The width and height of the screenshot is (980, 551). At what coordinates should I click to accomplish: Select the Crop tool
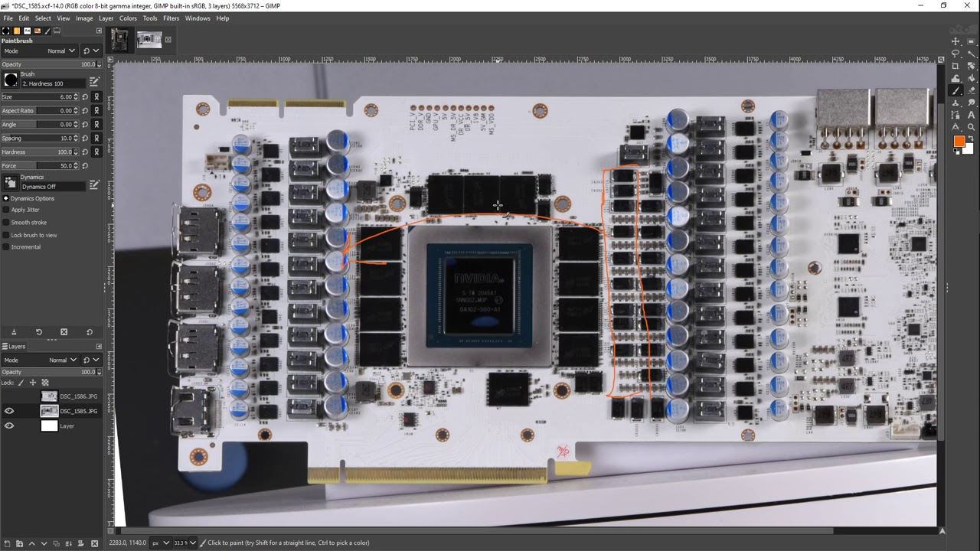point(955,66)
